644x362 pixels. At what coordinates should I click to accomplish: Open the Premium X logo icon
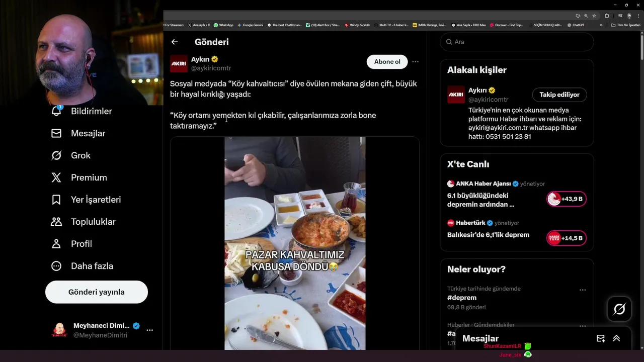[56, 177]
